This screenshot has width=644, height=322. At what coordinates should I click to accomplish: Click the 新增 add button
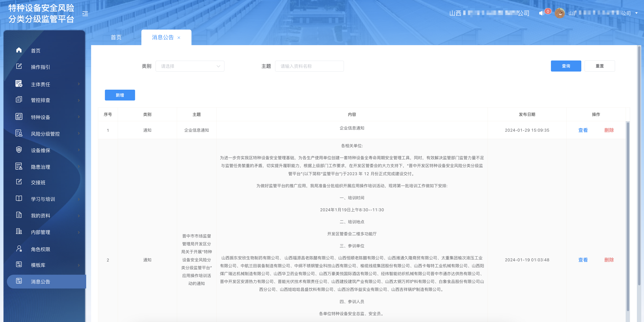point(120,95)
